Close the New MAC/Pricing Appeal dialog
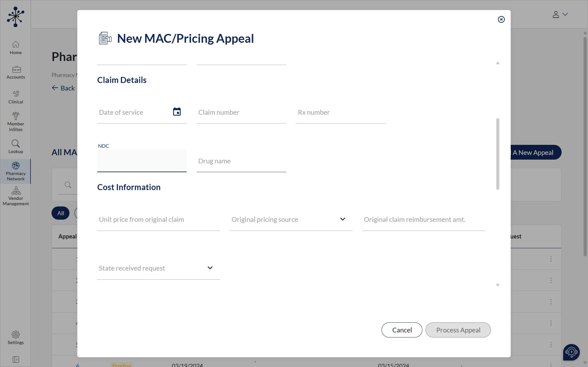The image size is (588, 367). tap(501, 19)
